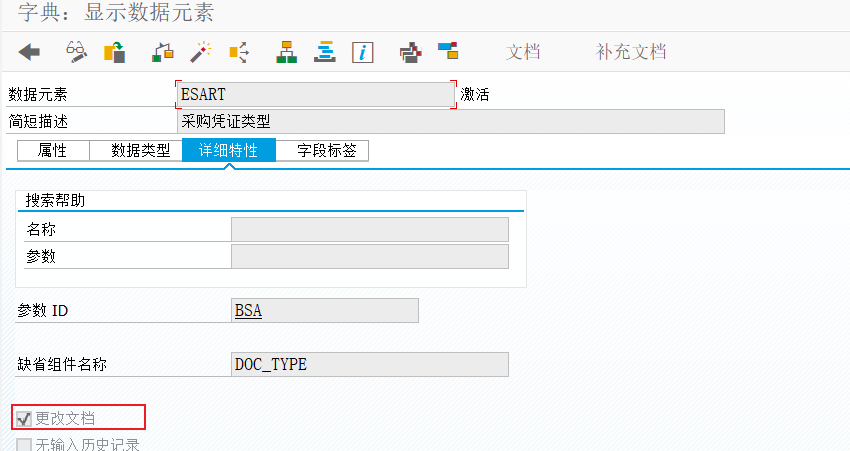
Task: Switch to the 数据类型 tab
Action: click(136, 151)
